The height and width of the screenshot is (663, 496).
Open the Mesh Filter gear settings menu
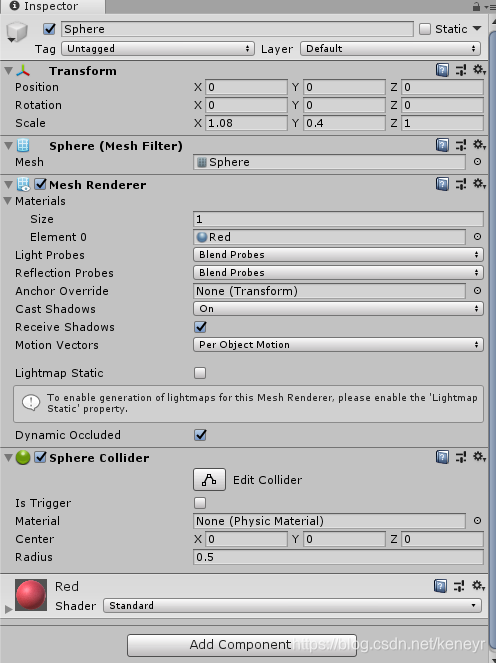click(x=479, y=145)
